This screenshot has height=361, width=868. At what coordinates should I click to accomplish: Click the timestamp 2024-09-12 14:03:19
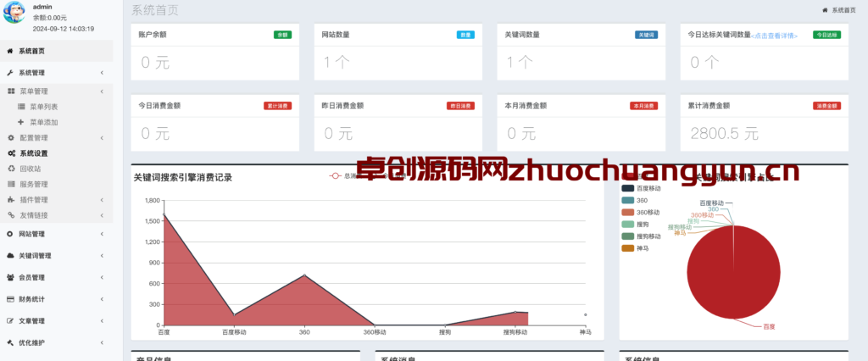pos(63,29)
